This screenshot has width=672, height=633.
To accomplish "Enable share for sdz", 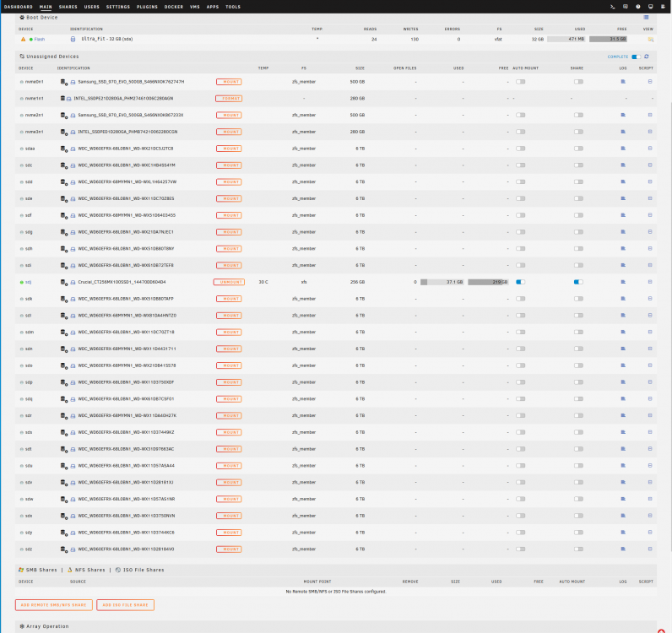I will pyautogui.click(x=578, y=549).
